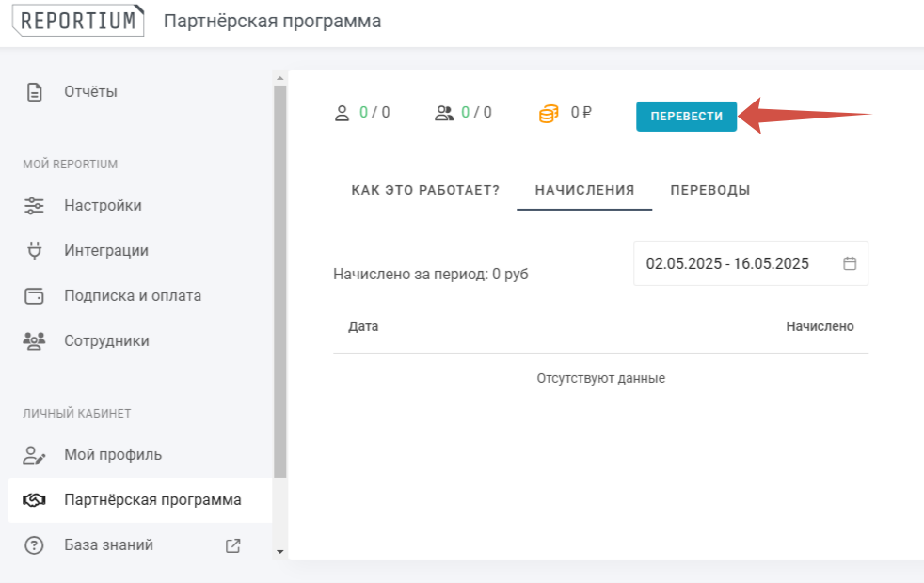The height and width of the screenshot is (583, 924).
Task: Click the Подписка и оплата wallet icon
Action: coord(35,295)
